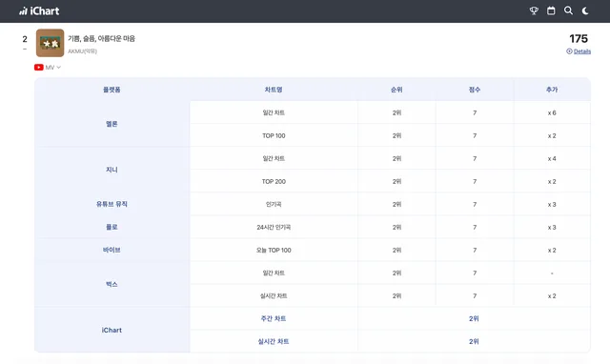
Task: Click the 추가 column header
Action: pyautogui.click(x=552, y=90)
